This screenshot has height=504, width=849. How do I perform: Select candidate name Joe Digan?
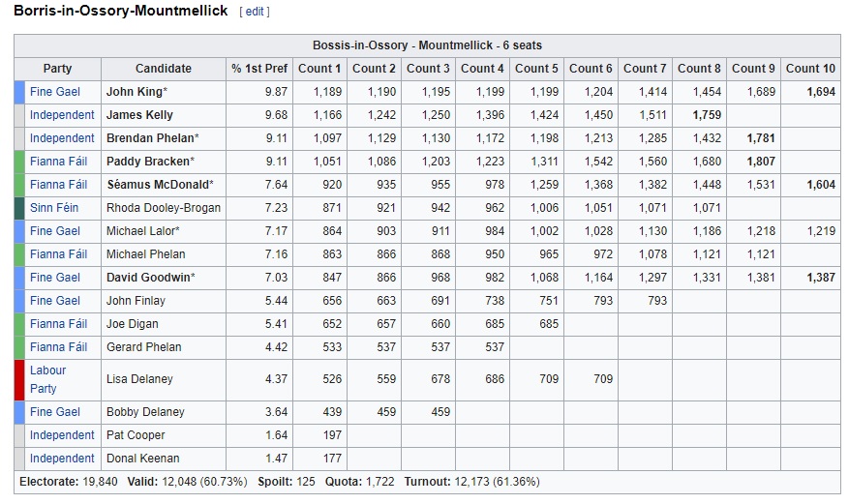coord(132,324)
